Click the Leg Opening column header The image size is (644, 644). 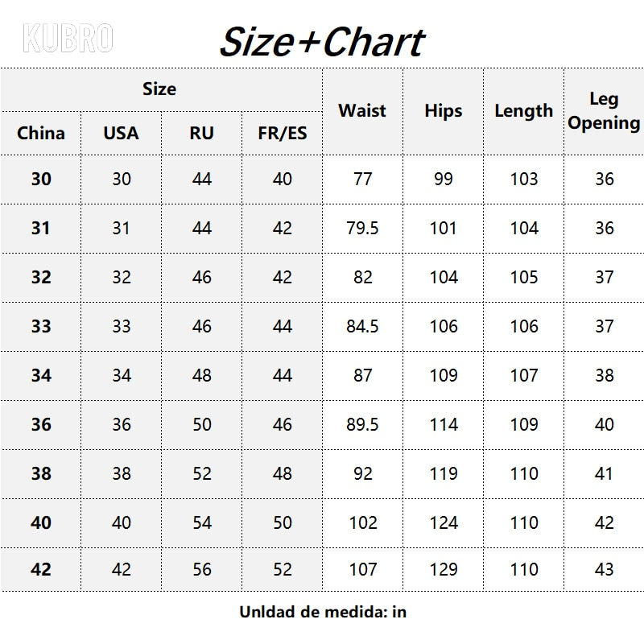[x=605, y=111]
